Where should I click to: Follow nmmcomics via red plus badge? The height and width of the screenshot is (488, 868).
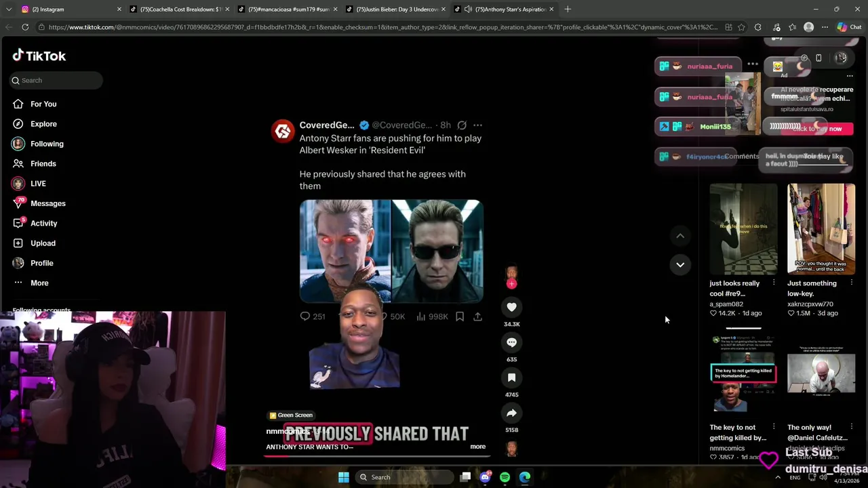click(x=511, y=284)
